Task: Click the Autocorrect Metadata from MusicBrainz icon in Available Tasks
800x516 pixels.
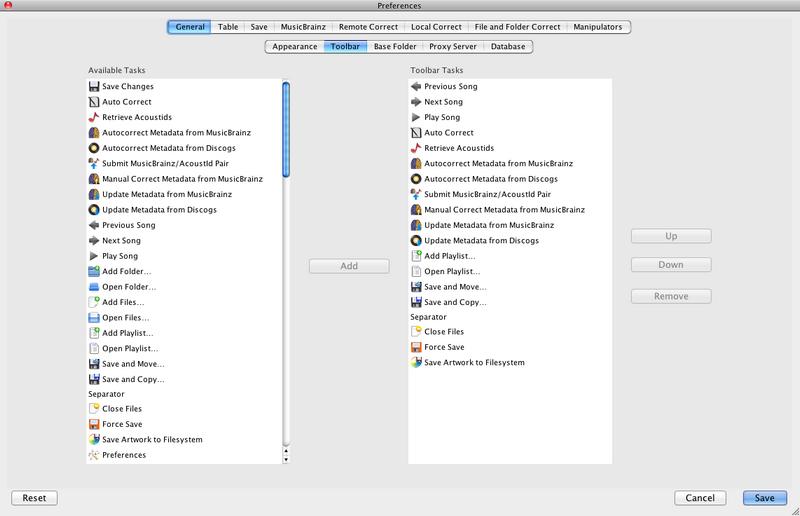Action: [x=94, y=133]
